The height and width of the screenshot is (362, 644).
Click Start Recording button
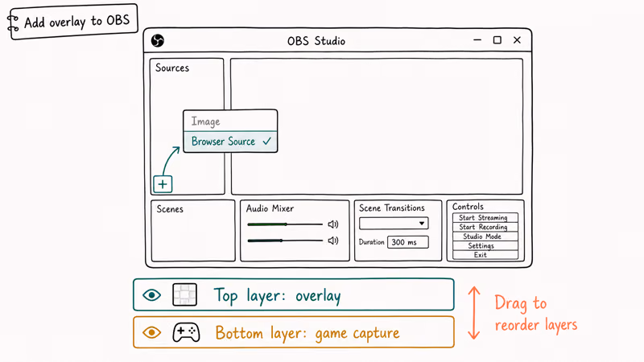tap(485, 227)
